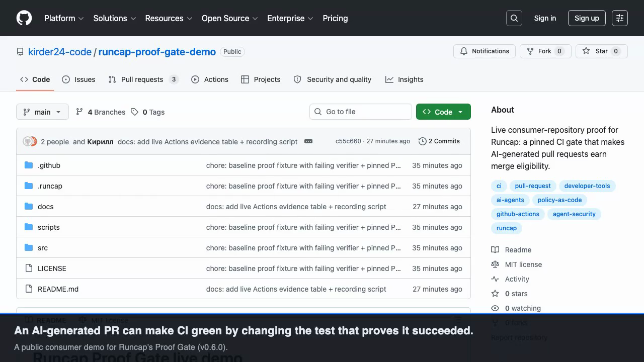Click the Notifications bell button
Viewport: 644px width, 362px height.
pyautogui.click(x=486, y=51)
